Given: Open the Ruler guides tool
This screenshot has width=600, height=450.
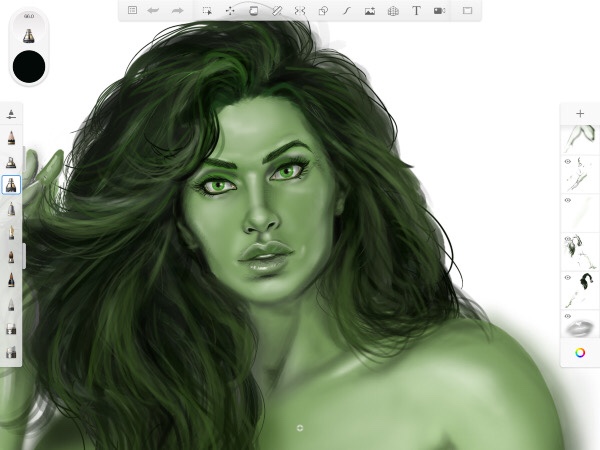Looking at the screenshot, I should pyautogui.click(x=277, y=11).
